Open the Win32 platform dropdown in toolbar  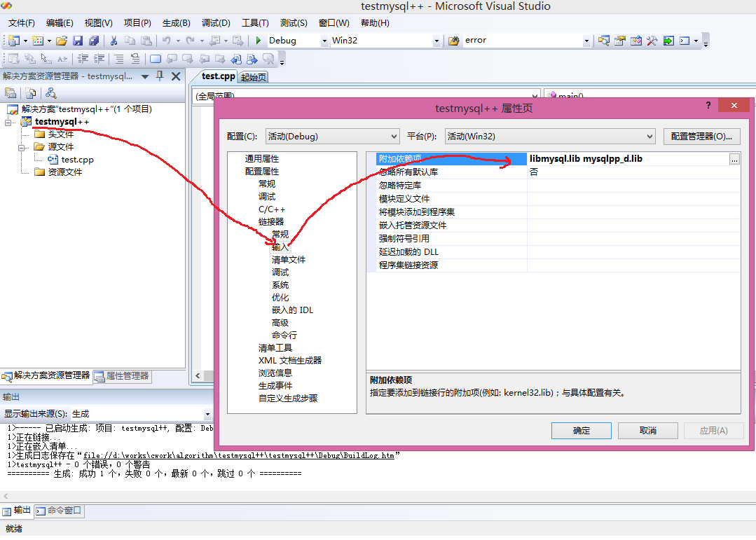tap(437, 41)
